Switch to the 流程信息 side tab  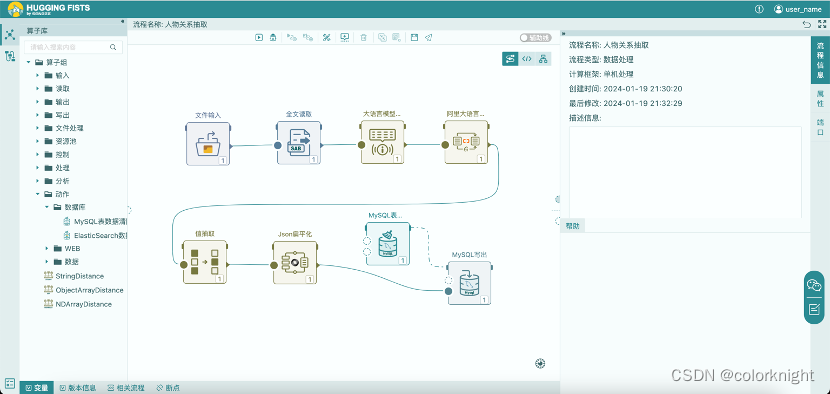[820, 60]
